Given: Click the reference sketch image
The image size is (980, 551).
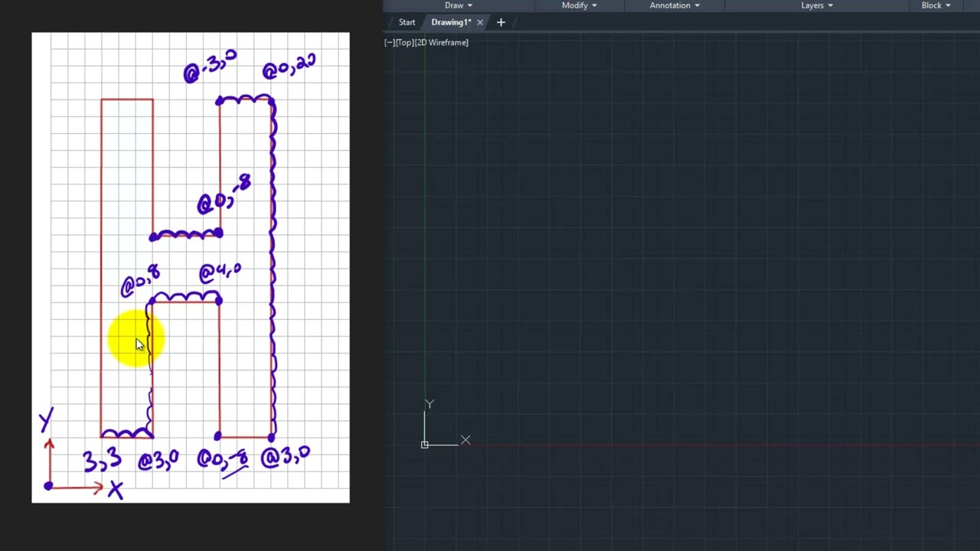Looking at the screenshot, I should pos(191,268).
